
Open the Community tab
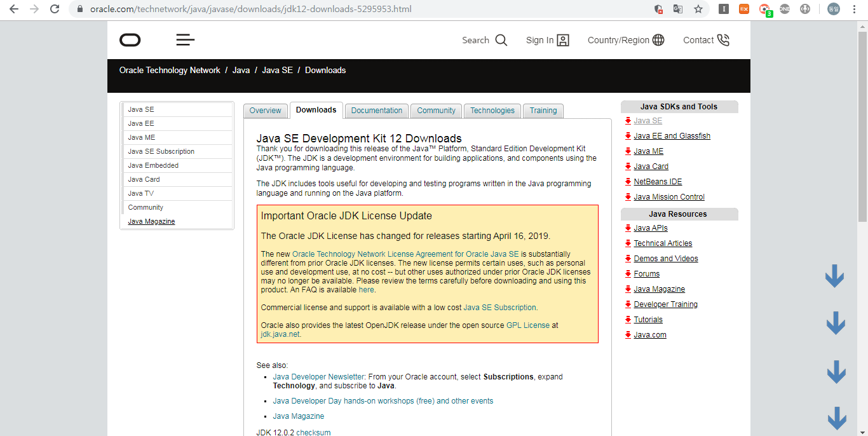click(x=436, y=111)
